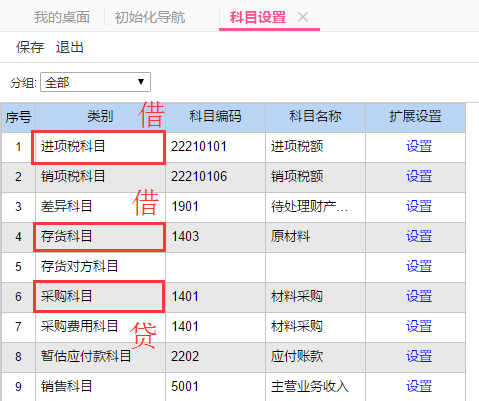Click the code cell 2202
479x401 pixels.
pos(215,357)
